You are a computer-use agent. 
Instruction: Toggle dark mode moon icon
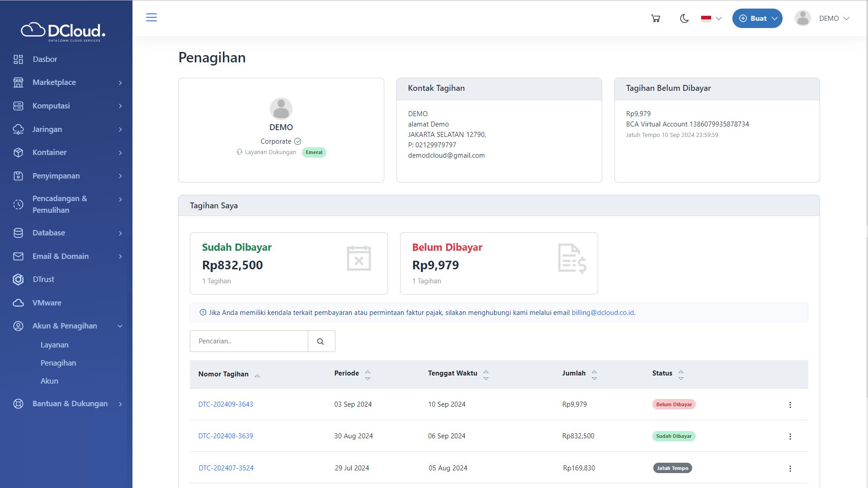tap(684, 19)
